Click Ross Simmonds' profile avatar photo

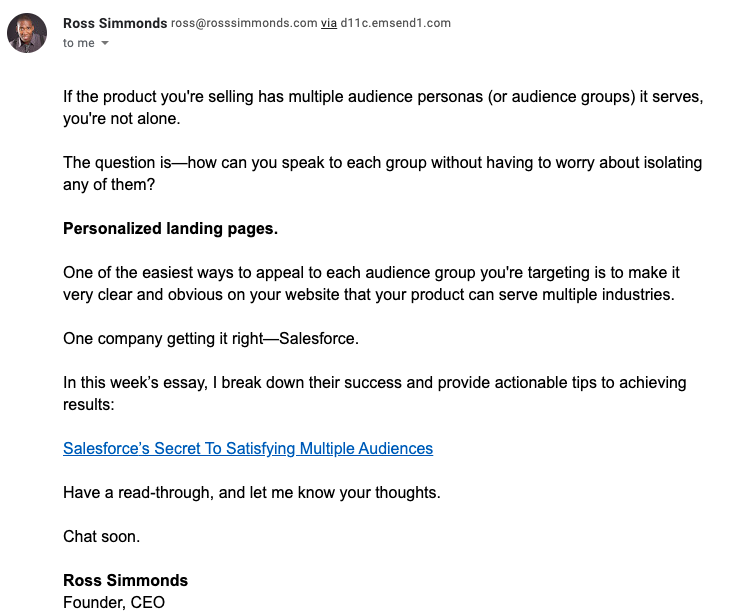pos(26,33)
